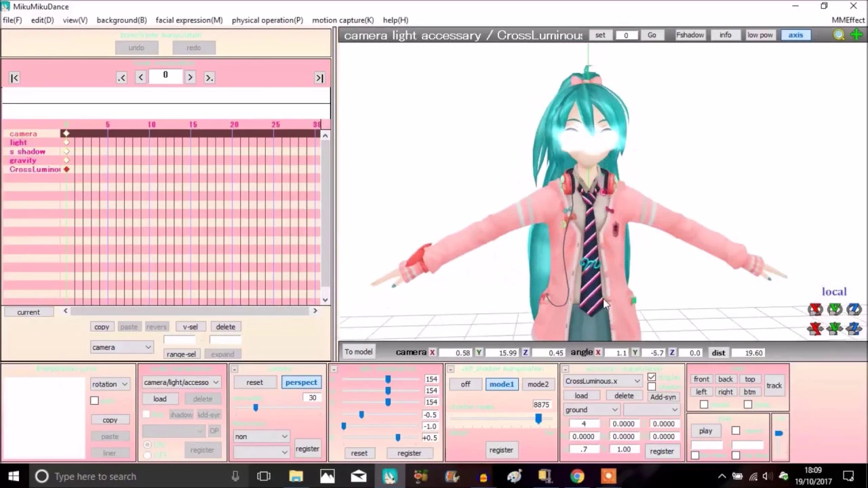This screenshot has width=868, height=488.
Task: Click the red X move axis icon
Action: pos(816,329)
